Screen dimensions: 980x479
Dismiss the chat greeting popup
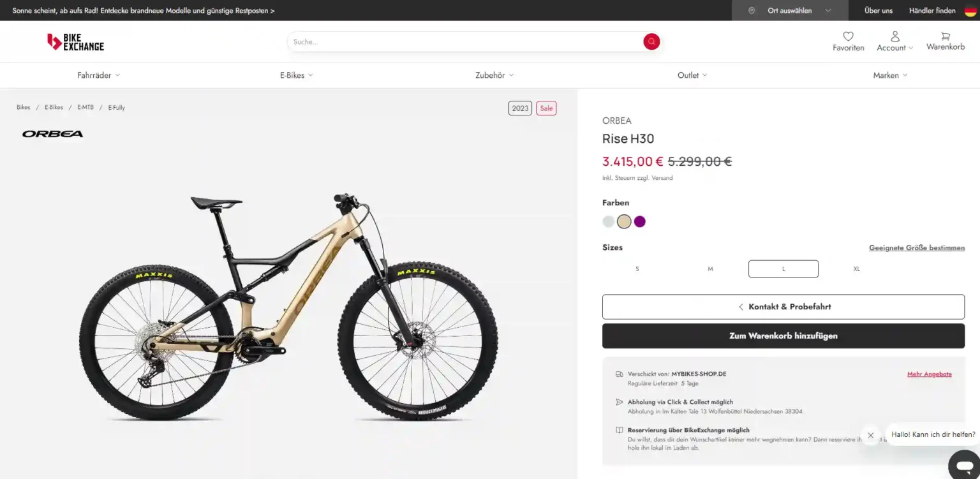point(870,435)
